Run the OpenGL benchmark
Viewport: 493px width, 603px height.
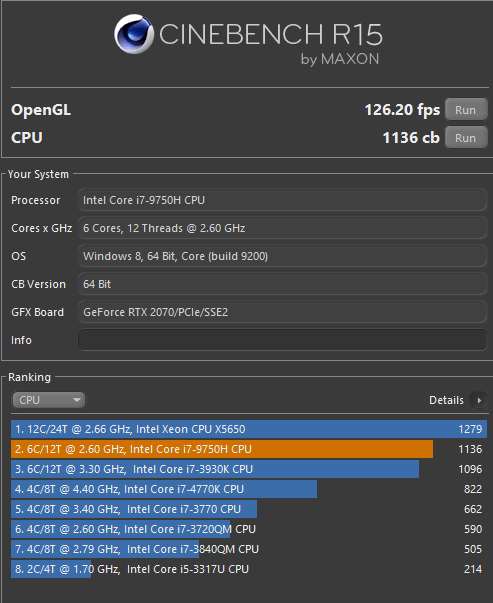pos(466,110)
